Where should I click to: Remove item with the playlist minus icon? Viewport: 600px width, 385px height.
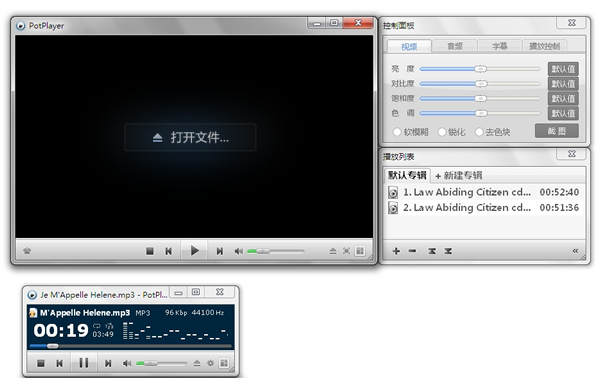click(412, 251)
